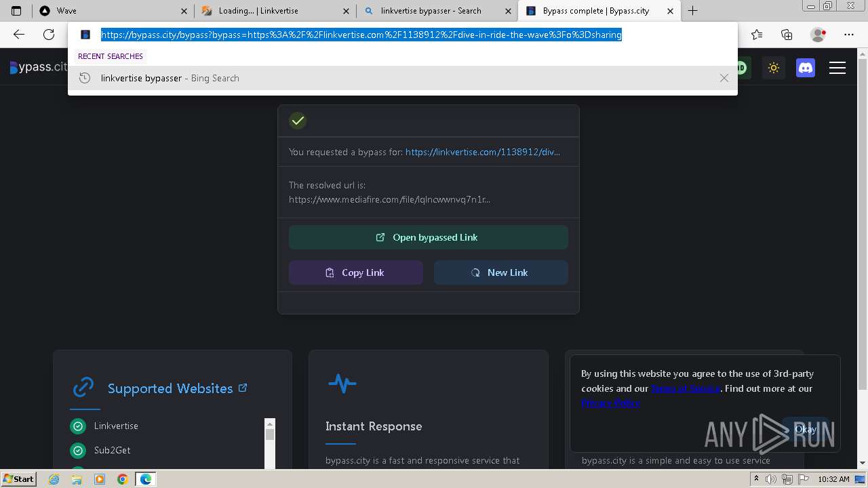Select the Edge taskbar icon
The height and width of the screenshot is (488, 868).
pyautogui.click(x=146, y=479)
